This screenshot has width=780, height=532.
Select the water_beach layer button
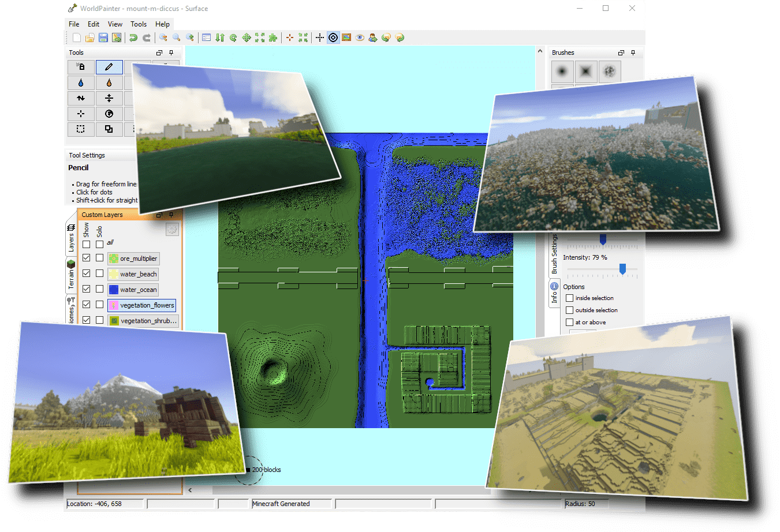[133, 274]
